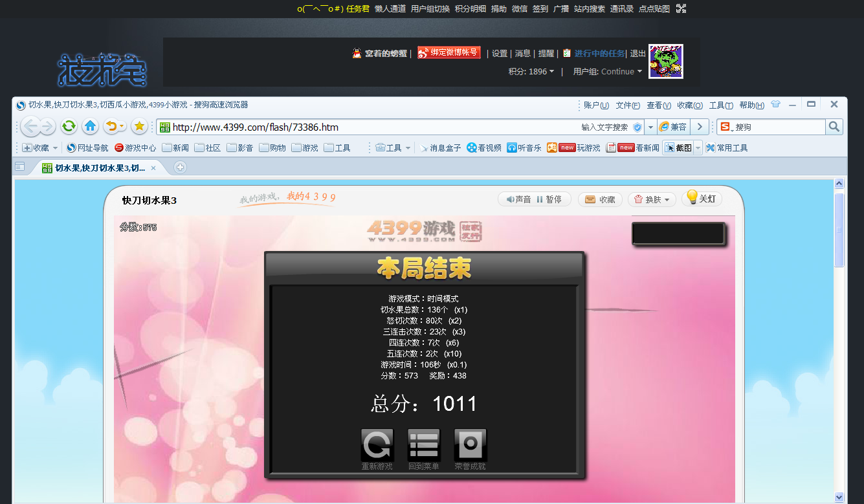Click the search magnifier icon
The width and height of the screenshot is (864, 504).
(x=834, y=127)
